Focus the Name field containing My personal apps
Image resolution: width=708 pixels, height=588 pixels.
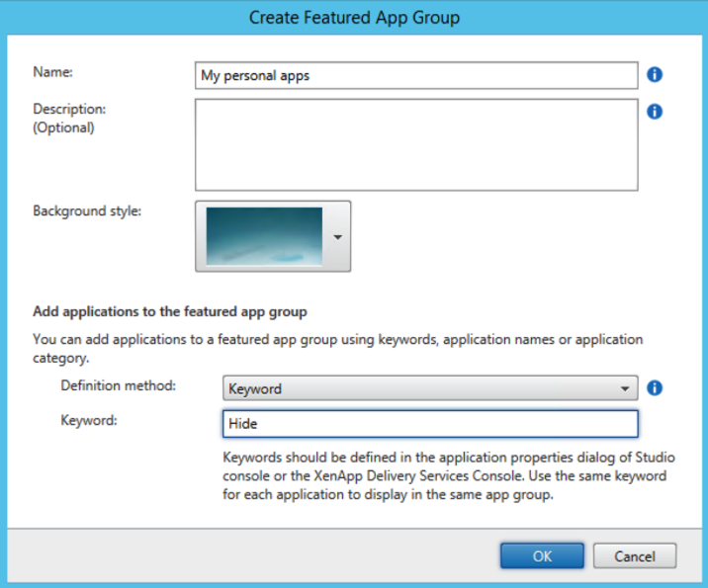point(416,75)
